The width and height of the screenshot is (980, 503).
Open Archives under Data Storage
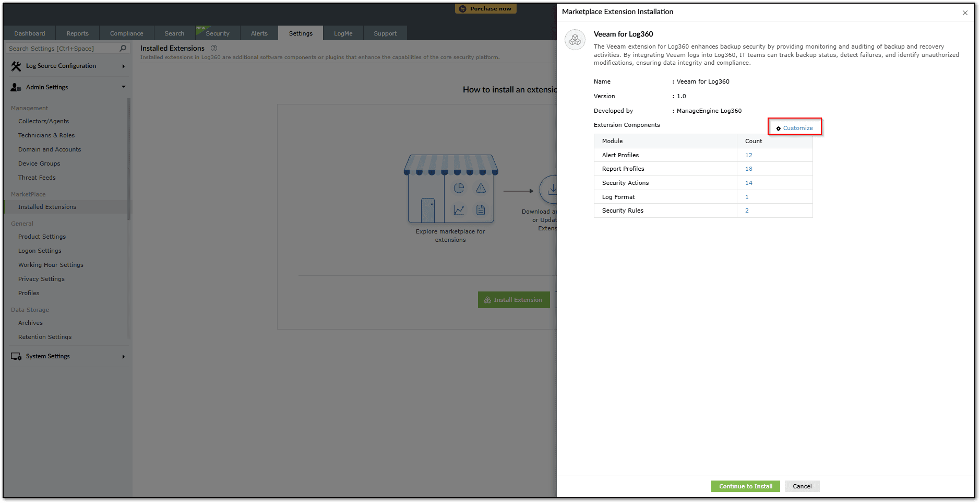[30, 323]
